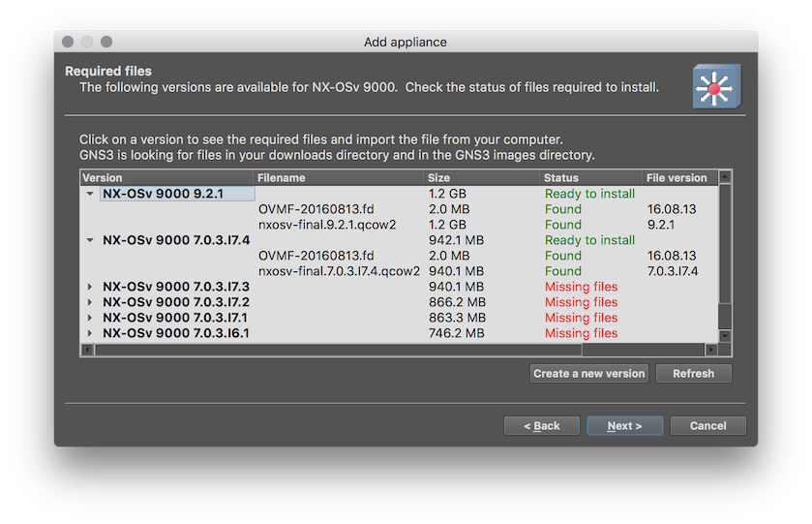Screen dimensions: 812x524
Task: Select the NX-OSv 9000 7.0.3.I7.1 row
Action: (x=400, y=318)
